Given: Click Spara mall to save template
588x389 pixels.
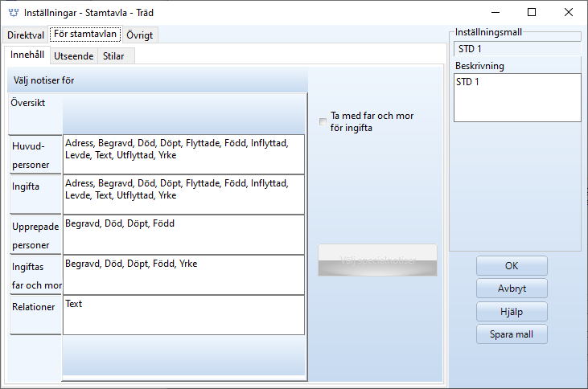Looking at the screenshot, I should pyautogui.click(x=512, y=334).
